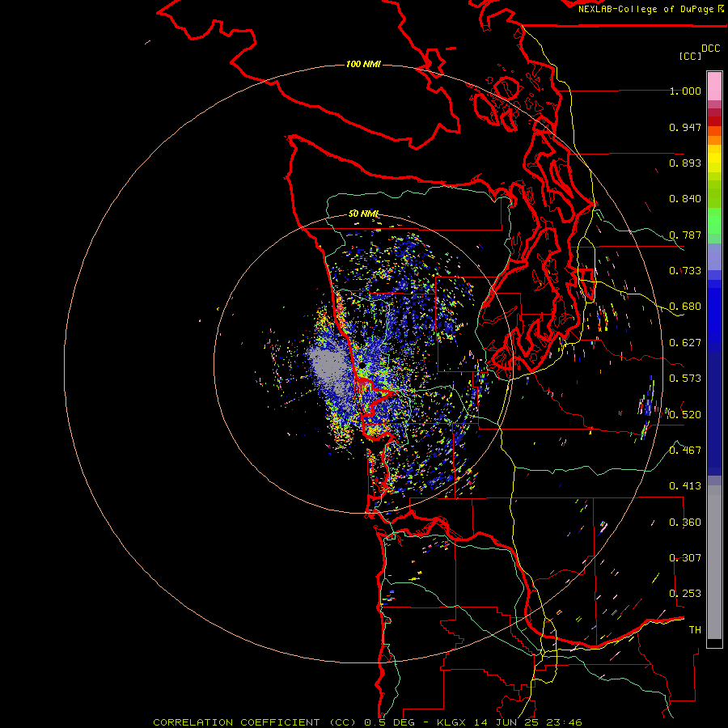The height and width of the screenshot is (728, 728).
Task: Select the 0.787 scale value
Action: (x=685, y=235)
